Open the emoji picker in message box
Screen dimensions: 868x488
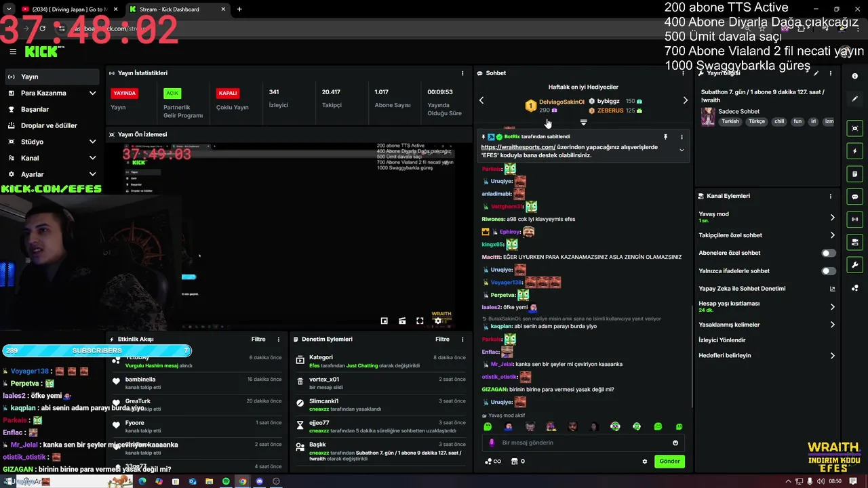(x=675, y=443)
